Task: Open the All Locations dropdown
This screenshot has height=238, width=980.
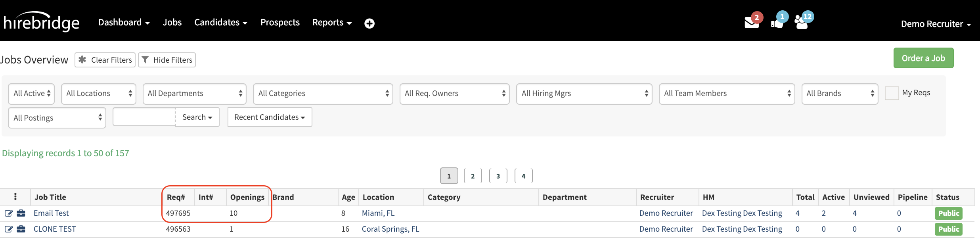Action: tap(99, 94)
